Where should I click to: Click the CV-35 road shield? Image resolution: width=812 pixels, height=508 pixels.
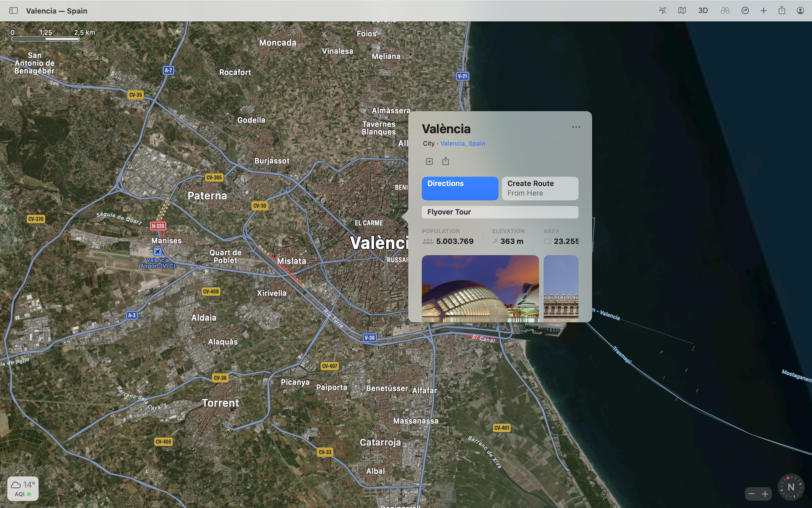coord(136,95)
